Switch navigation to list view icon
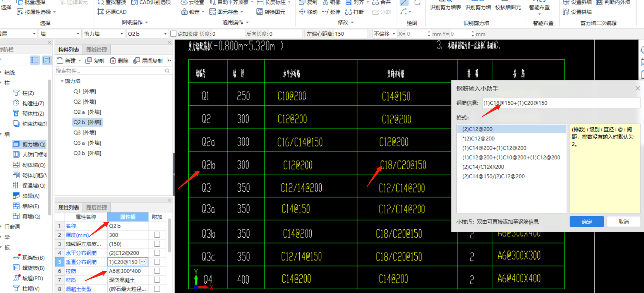The height and width of the screenshot is (293, 644). coord(35,60)
